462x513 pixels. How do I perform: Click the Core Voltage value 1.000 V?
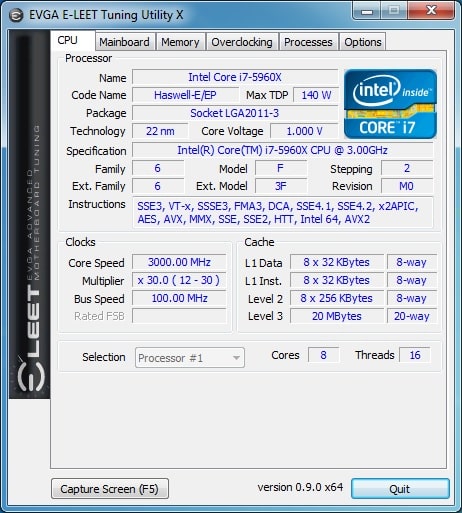point(304,131)
